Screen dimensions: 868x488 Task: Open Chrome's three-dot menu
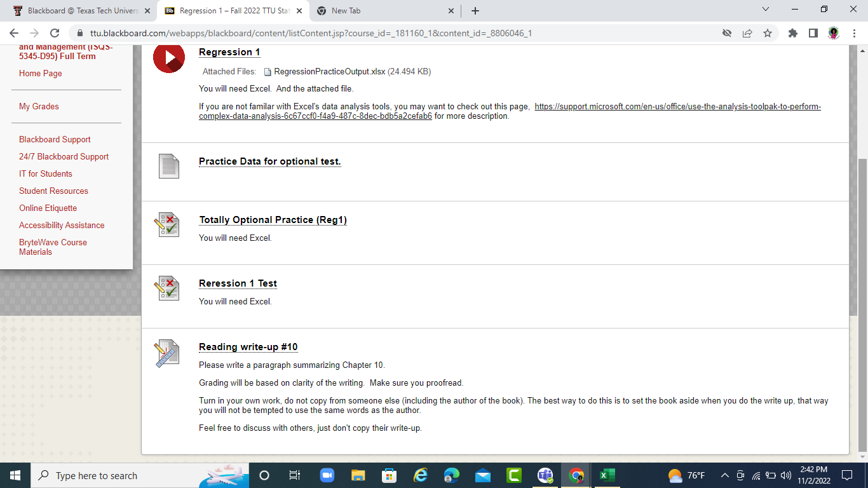855,33
